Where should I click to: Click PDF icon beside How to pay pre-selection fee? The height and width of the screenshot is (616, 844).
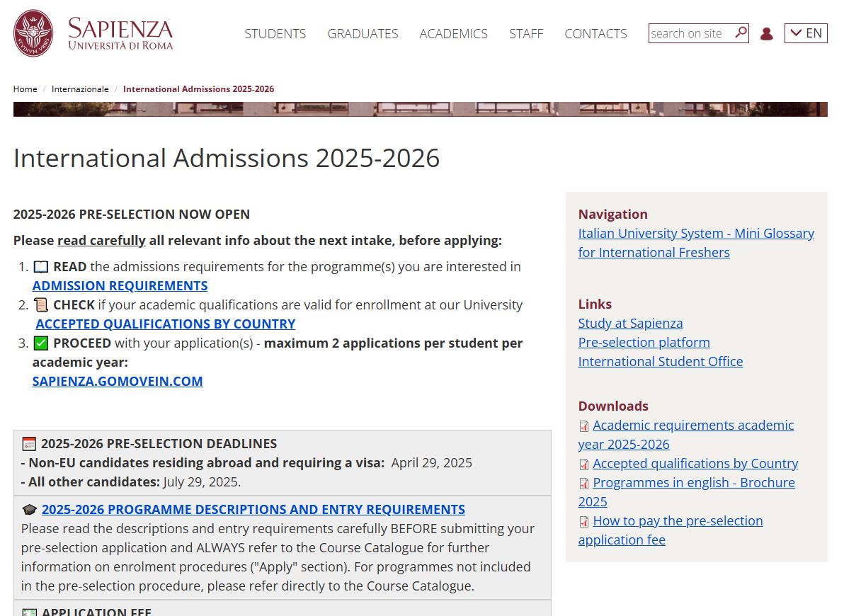click(x=584, y=522)
